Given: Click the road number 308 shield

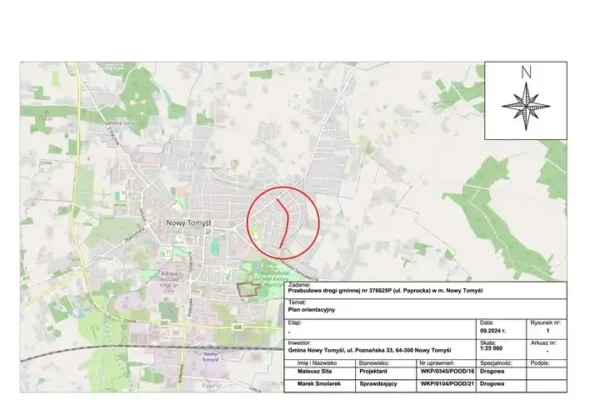Looking at the screenshot, I should click(x=237, y=327).
